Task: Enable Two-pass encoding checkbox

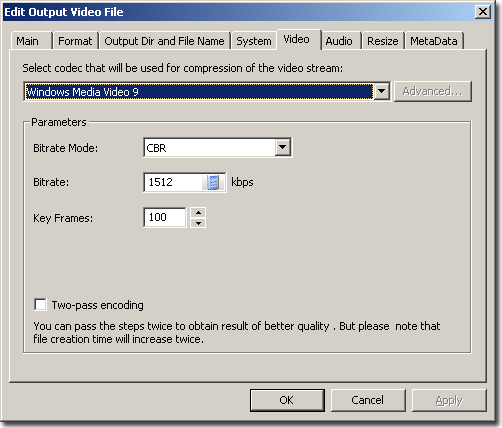Action: (40, 305)
